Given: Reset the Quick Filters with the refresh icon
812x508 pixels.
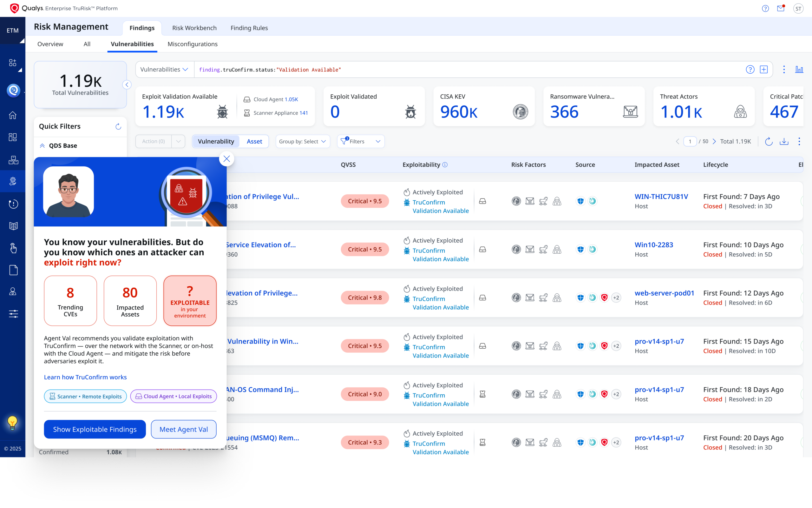Looking at the screenshot, I should (x=118, y=126).
